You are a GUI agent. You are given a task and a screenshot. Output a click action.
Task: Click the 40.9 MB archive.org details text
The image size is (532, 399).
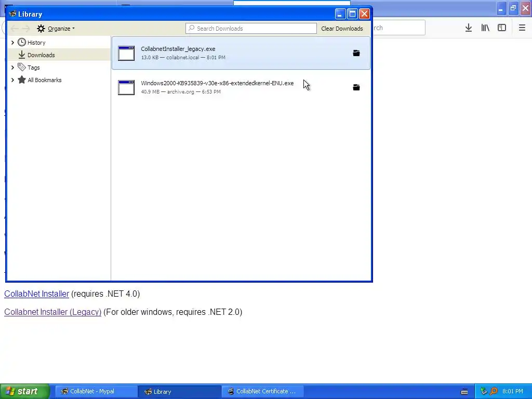pos(181,91)
